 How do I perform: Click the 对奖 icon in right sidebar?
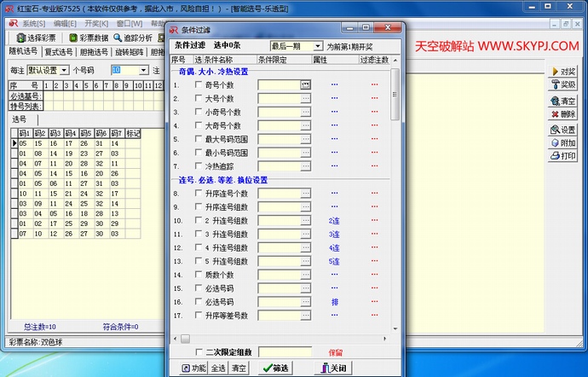point(556,72)
